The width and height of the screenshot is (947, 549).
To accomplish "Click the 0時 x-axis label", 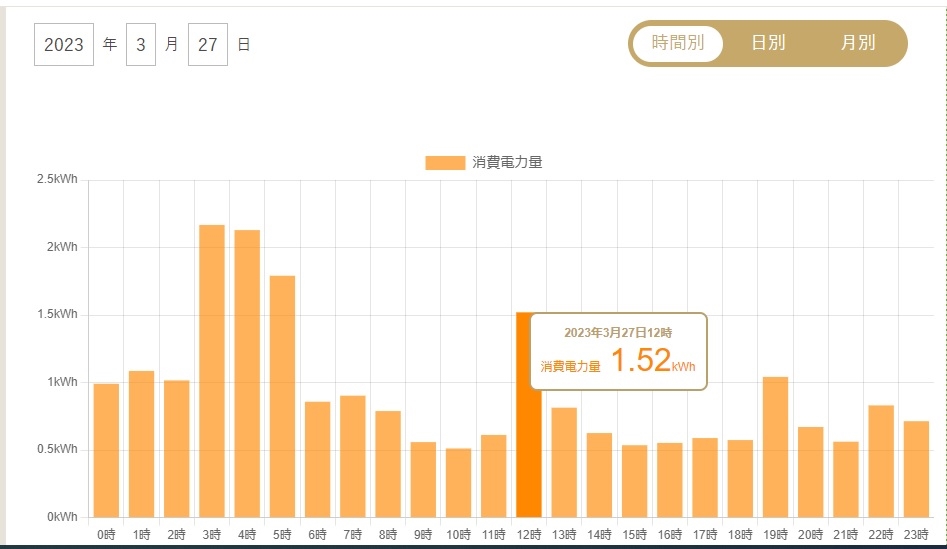I will tap(106, 535).
